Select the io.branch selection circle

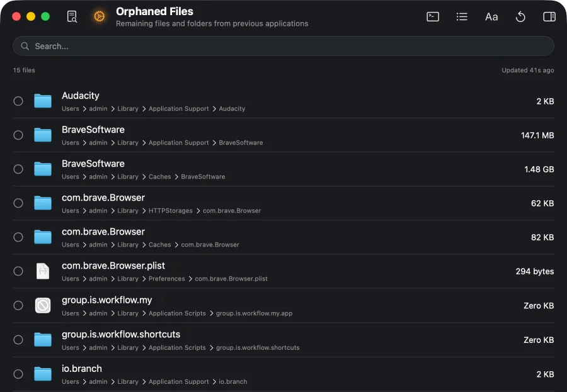(18, 374)
